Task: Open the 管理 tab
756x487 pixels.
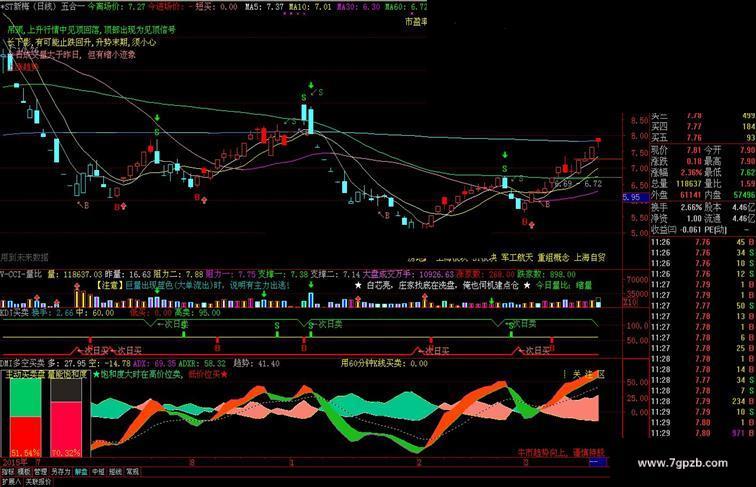Action: [40, 472]
